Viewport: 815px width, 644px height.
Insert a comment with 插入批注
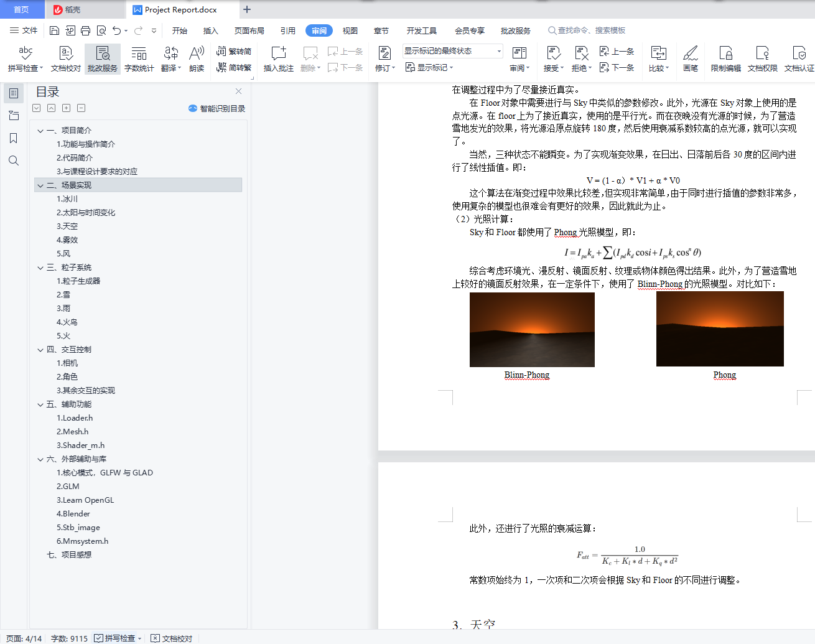coord(279,59)
